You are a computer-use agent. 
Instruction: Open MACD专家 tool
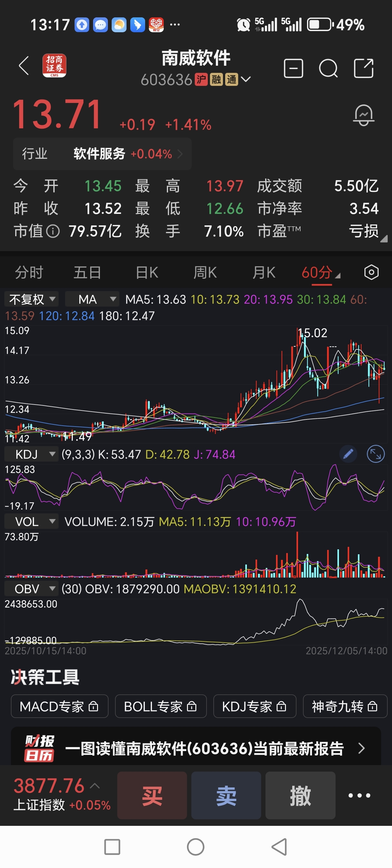tap(59, 706)
